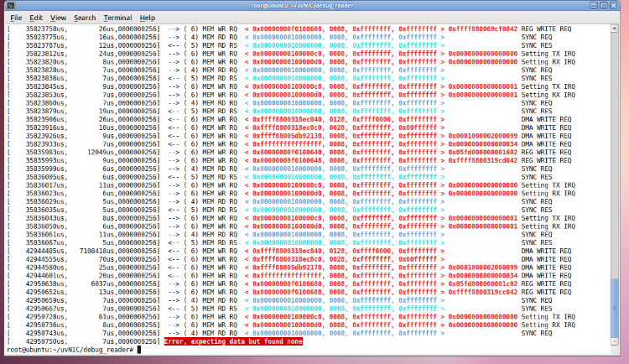Click the value 0xffff880069cf0842 on first line
Screen dimensions: 629x364
click(485, 28)
